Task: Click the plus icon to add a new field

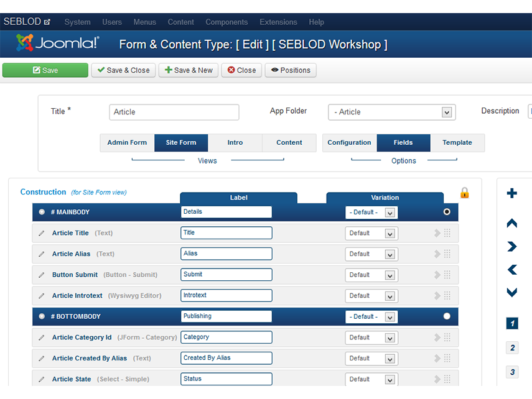Action: tap(512, 193)
